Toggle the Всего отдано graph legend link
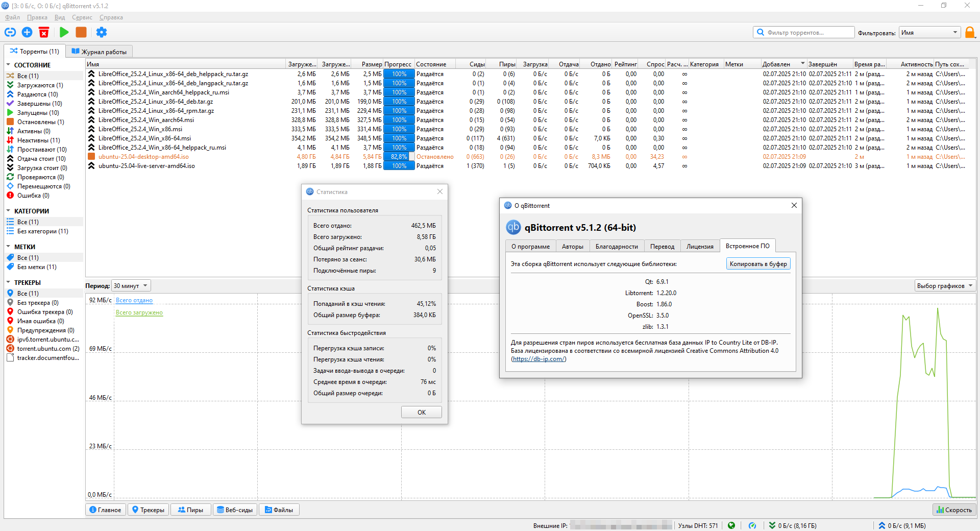Image resolution: width=980 pixels, height=531 pixels. click(134, 300)
